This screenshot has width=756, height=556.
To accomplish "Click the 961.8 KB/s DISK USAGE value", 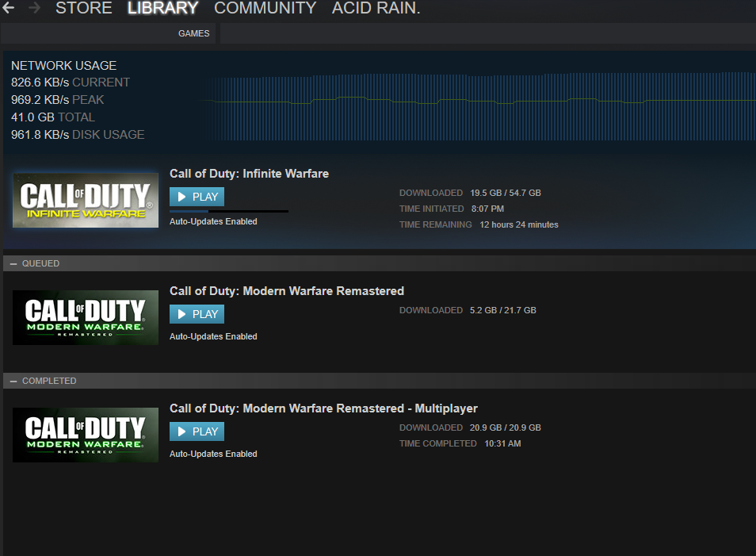I will click(x=78, y=135).
